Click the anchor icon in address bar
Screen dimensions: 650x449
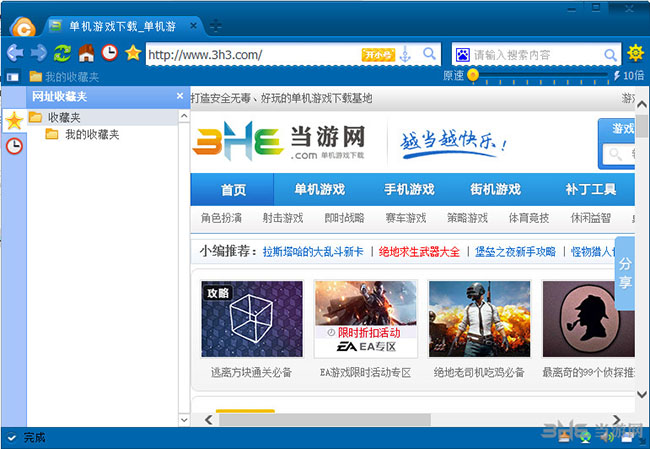pyautogui.click(x=405, y=55)
